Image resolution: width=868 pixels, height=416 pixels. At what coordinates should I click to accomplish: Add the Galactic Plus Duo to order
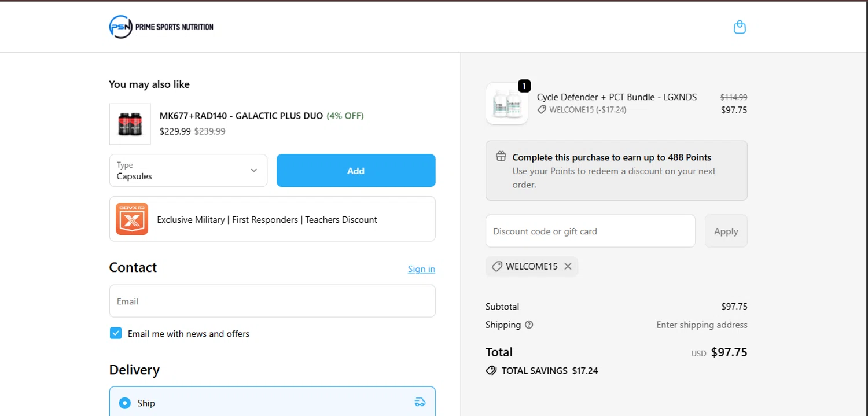coord(356,171)
